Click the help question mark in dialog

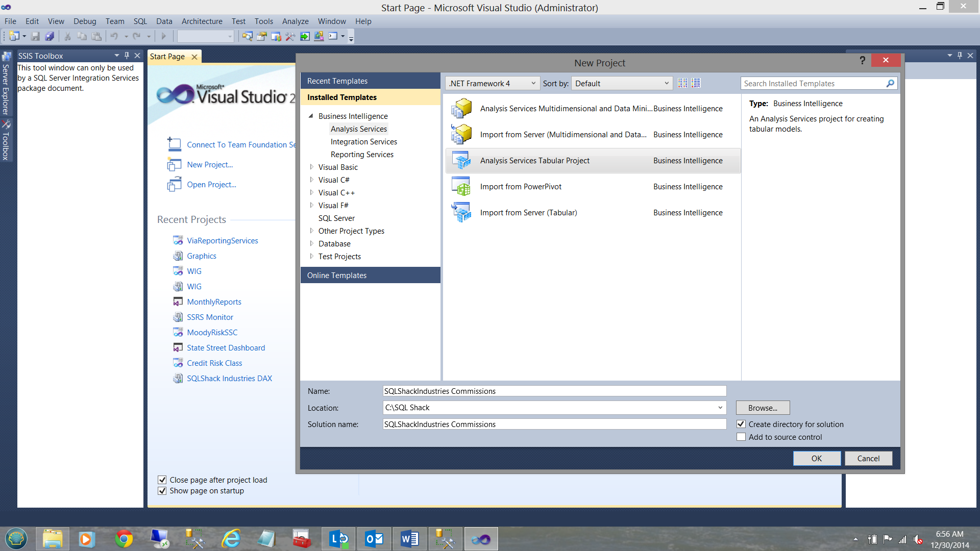pyautogui.click(x=862, y=60)
